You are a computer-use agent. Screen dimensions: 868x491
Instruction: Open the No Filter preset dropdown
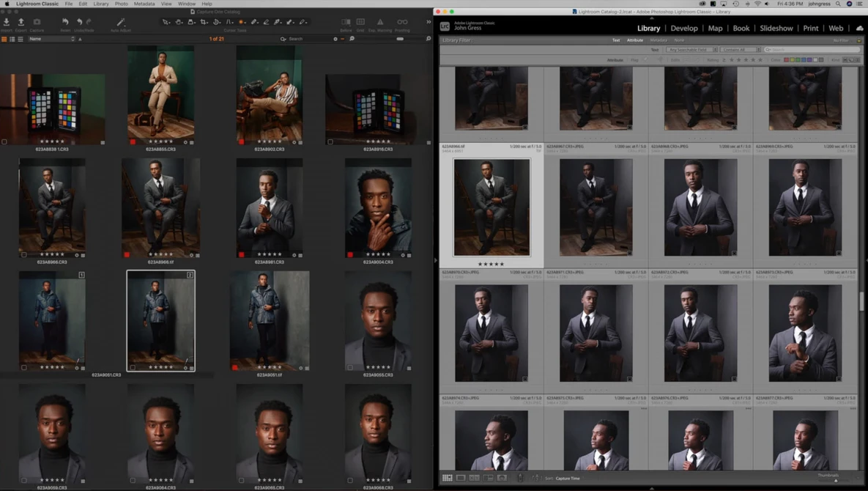(842, 40)
